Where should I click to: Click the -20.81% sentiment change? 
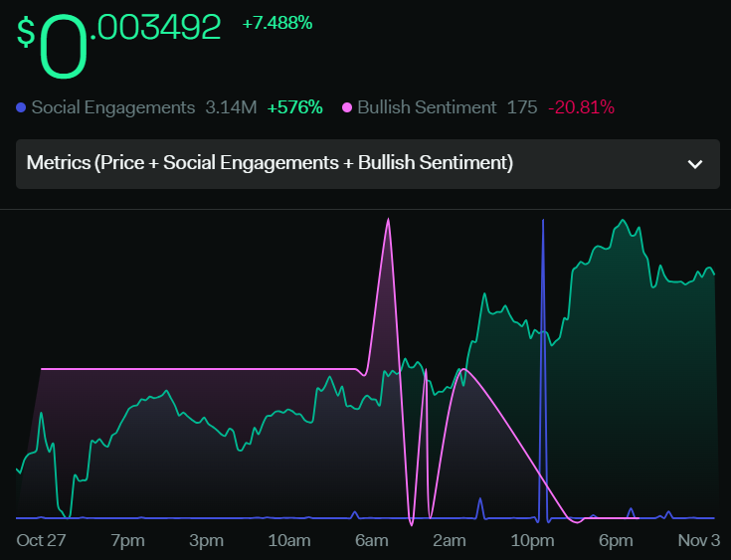point(582,107)
